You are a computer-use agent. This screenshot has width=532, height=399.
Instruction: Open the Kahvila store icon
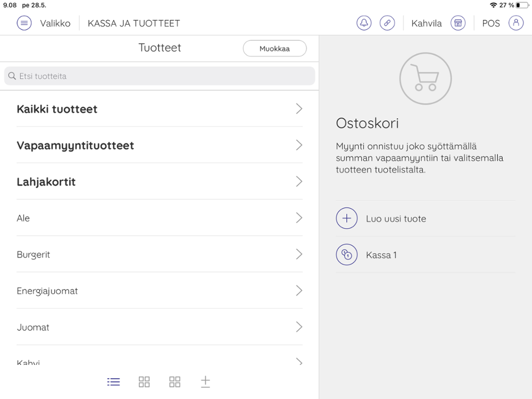(458, 23)
